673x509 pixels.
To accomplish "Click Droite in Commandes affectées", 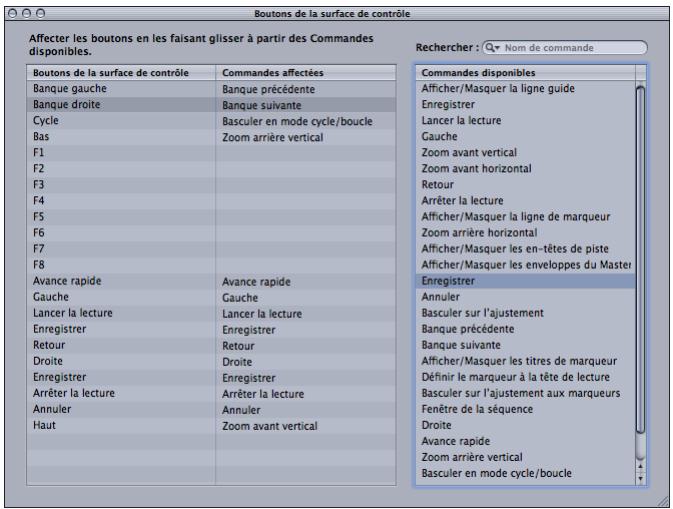I will [x=237, y=362].
